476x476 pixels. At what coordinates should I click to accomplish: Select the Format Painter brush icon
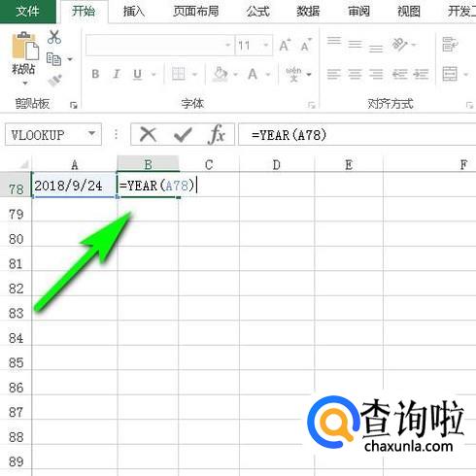54,81
